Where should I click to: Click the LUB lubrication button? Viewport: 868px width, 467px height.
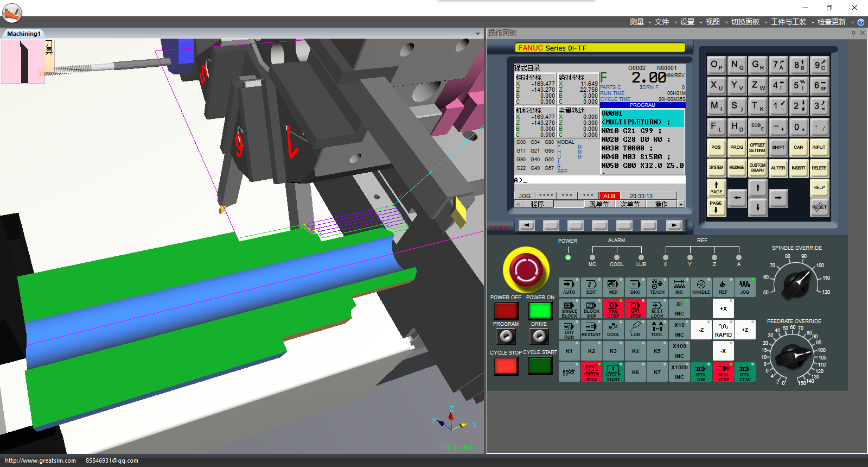[x=635, y=329]
